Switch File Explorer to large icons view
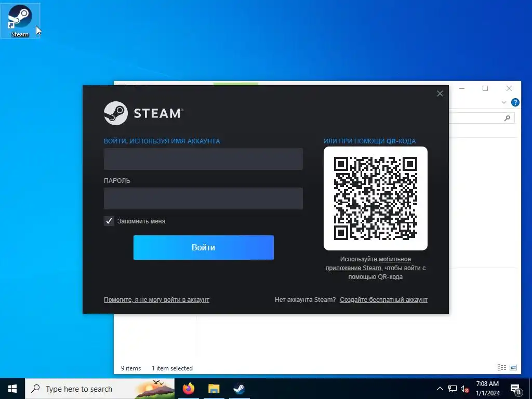Viewport: 532px width, 399px height. [513, 367]
